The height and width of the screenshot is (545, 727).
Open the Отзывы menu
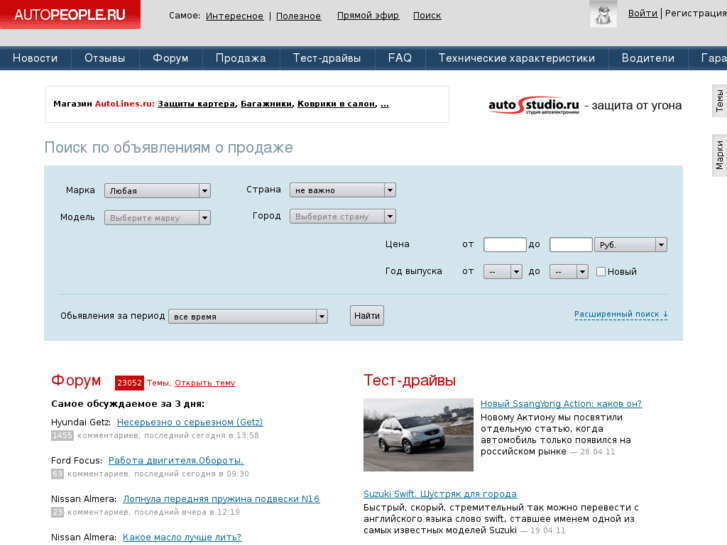105,58
